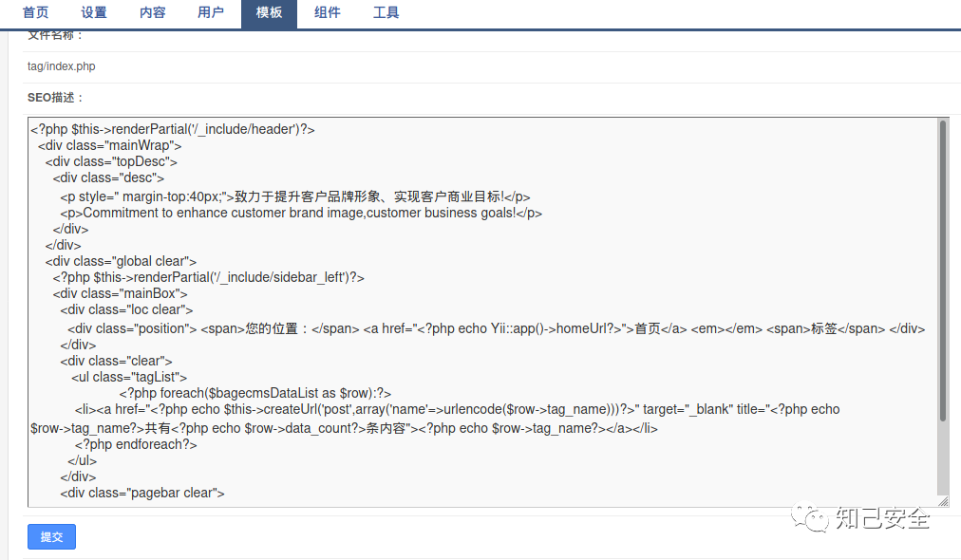The width and height of the screenshot is (961, 560).
Task: Click the global clear div line
Action: tap(121, 261)
